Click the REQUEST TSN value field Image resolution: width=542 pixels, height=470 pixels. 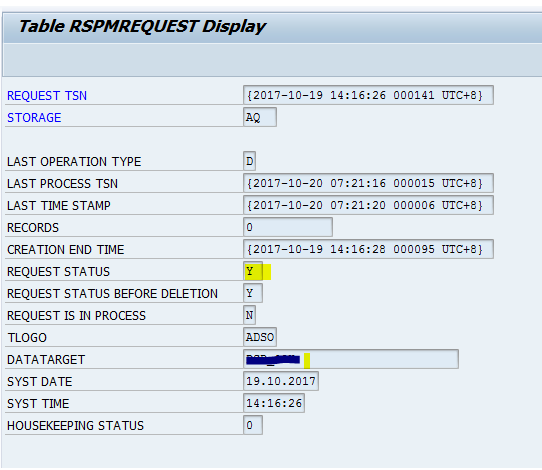pos(368,95)
